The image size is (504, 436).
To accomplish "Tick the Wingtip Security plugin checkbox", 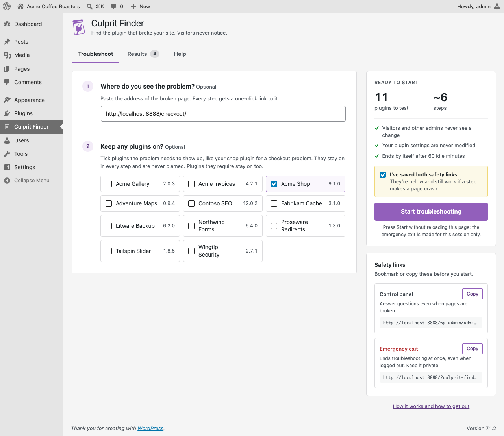I will point(191,251).
